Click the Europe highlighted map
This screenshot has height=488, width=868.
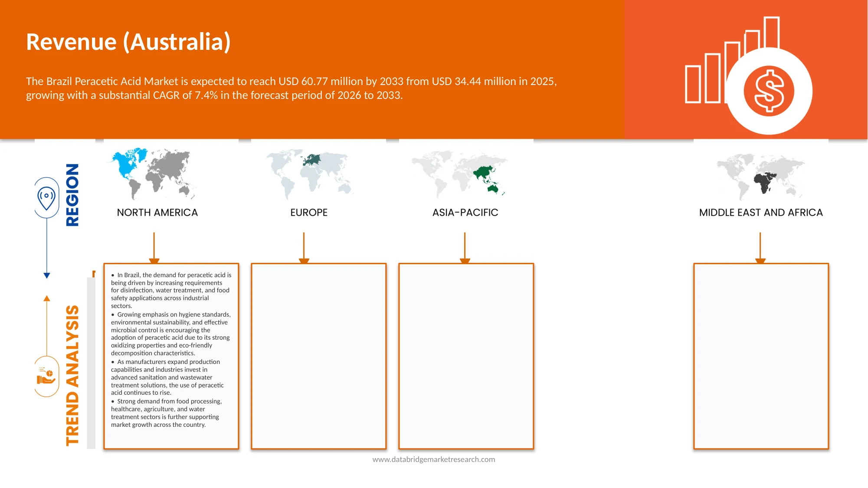coord(309,174)
